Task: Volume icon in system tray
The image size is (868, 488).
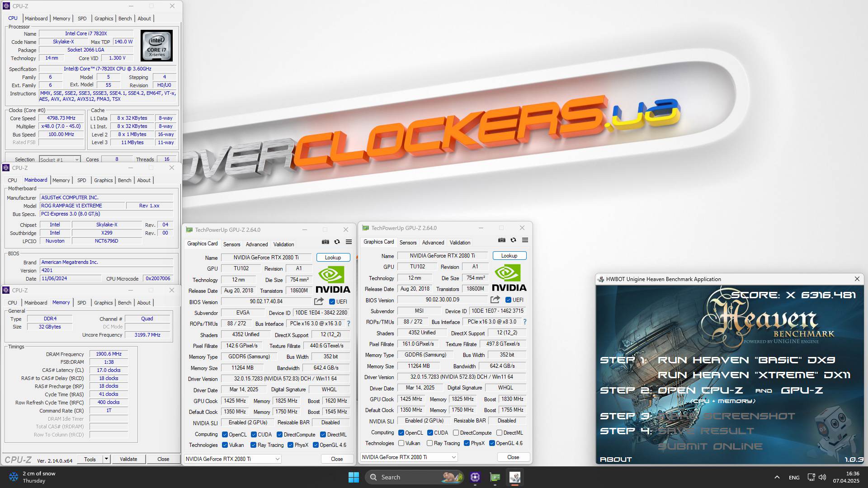Action: [822, 477]
